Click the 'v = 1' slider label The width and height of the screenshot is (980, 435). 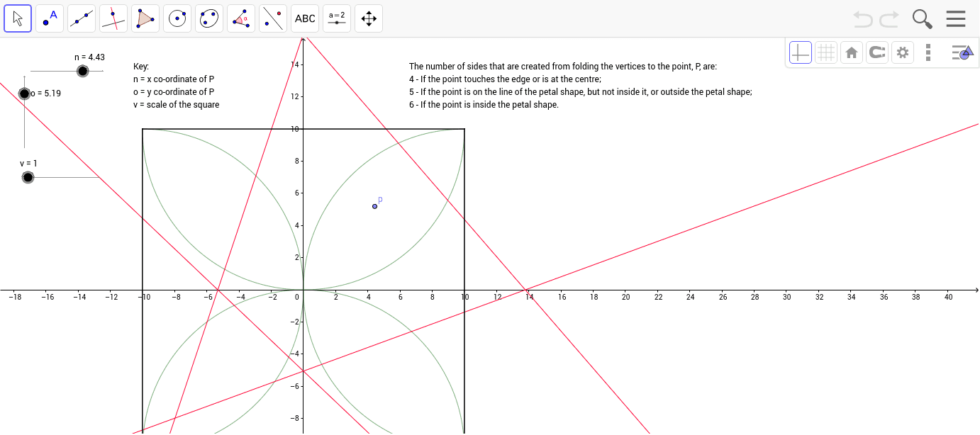coord(29,164)
